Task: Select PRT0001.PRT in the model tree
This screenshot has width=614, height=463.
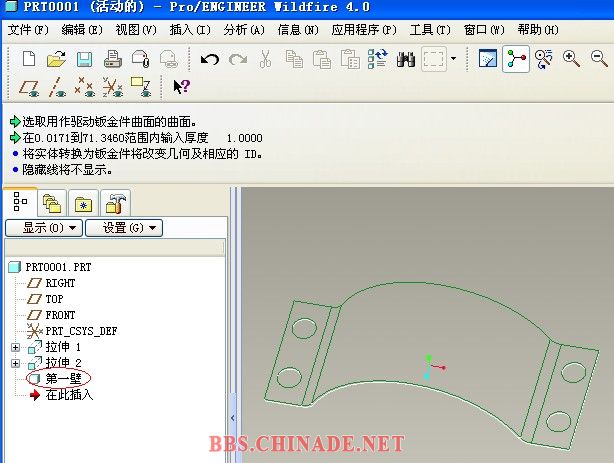Action: [x=58, y=267]
